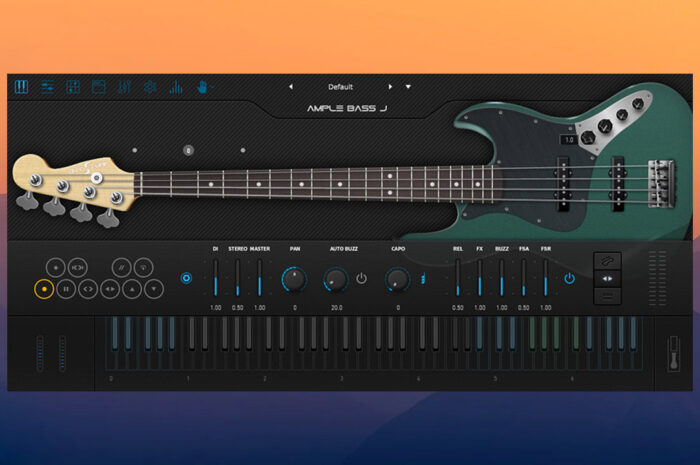Click the largest control knob beside the 1.0 box

[x=588, y=137]
